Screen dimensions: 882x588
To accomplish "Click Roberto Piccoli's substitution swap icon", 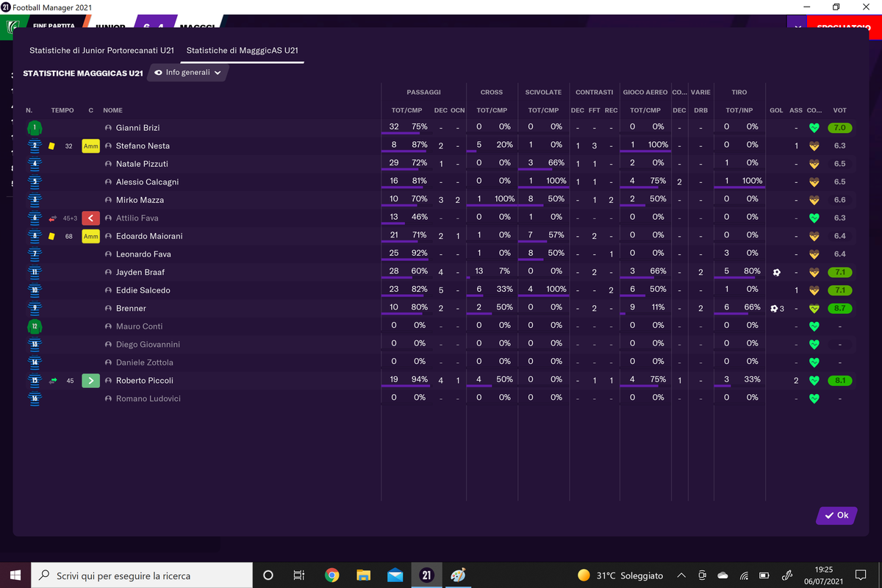I will click(x=52, y=381).
